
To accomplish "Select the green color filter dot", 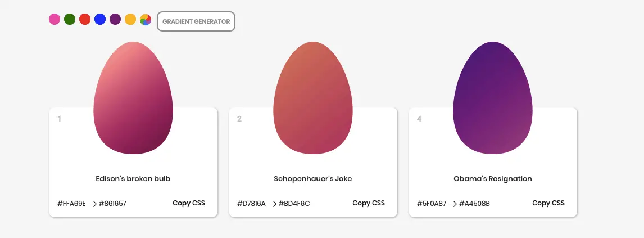I will (x=70, y=19).
